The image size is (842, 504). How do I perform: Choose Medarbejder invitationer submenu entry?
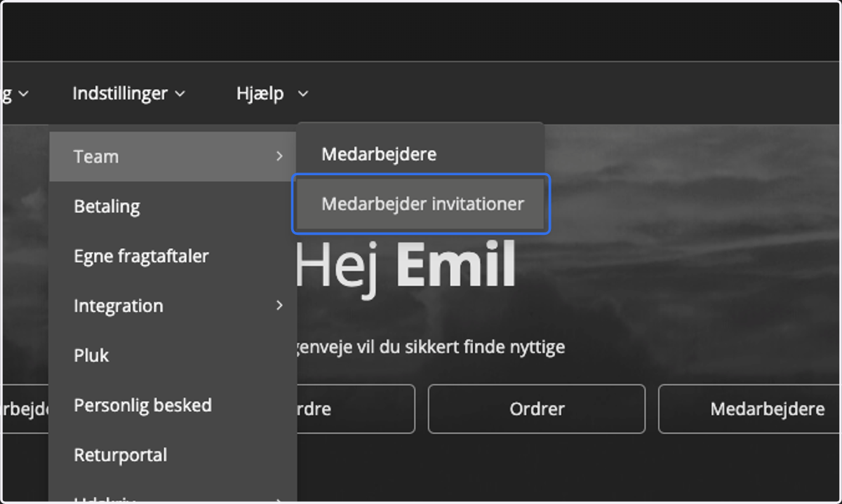[x=420, y=204]
